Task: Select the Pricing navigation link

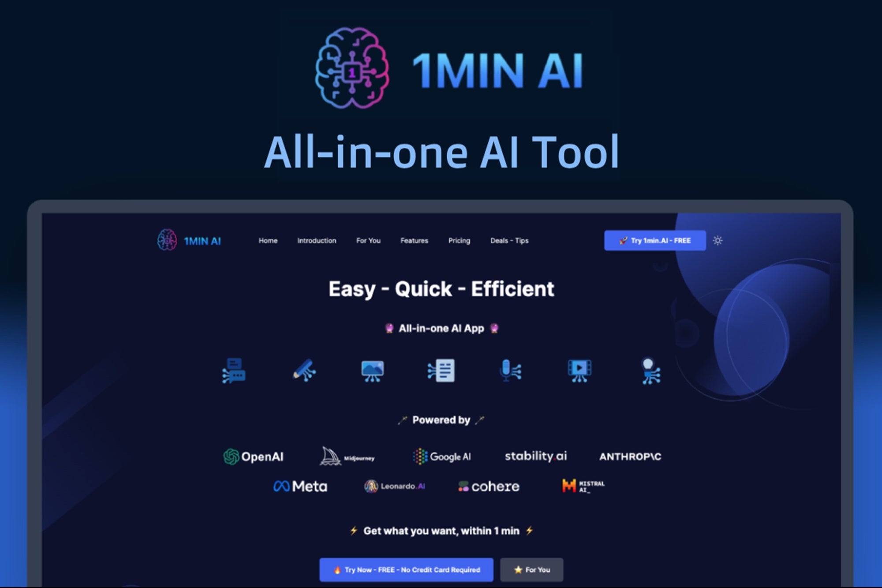Action: [x=459, y=241]
